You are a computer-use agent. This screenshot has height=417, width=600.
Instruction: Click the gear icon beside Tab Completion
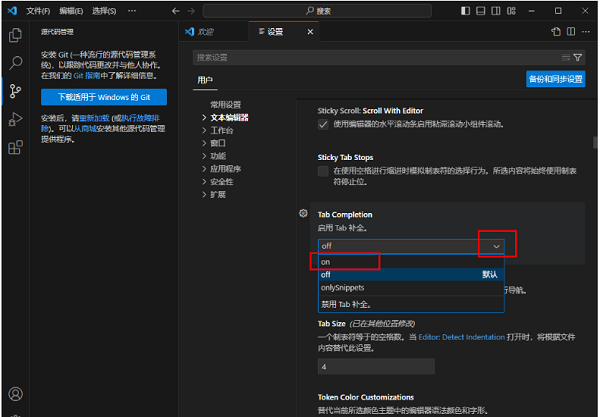(x=304, y=214)
